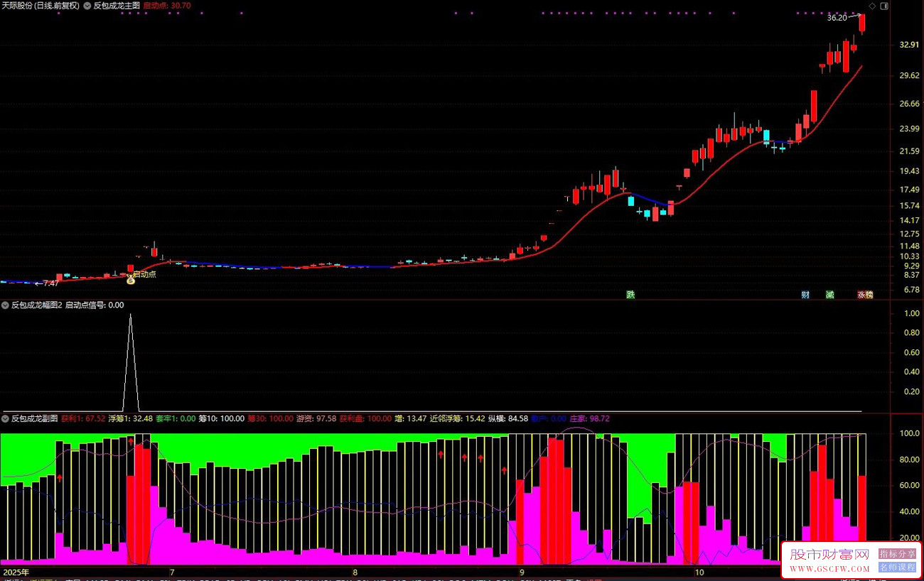Click the 100.0 label on lower axis

click(910, 433)
